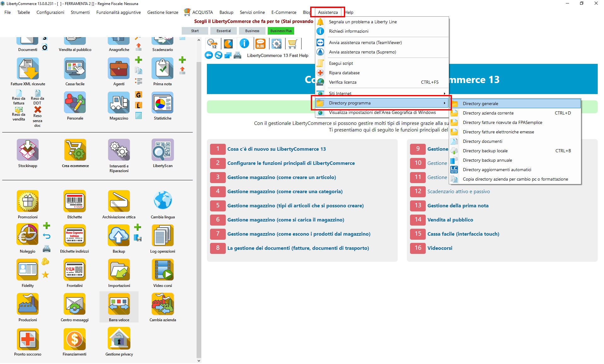Open the Video corsi icon

pyautogui.click(x=162, y=270)
